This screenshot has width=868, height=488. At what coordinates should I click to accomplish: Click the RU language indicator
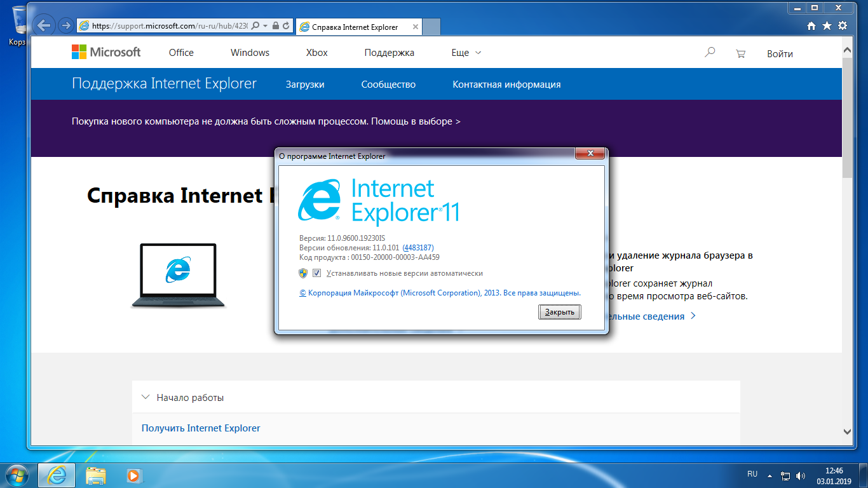[x=752, y=474]
